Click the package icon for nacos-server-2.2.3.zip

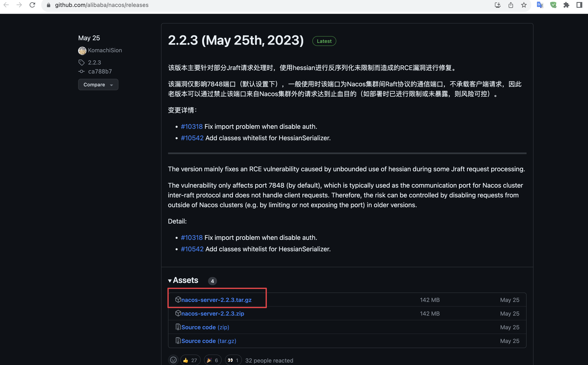[178, 313]
